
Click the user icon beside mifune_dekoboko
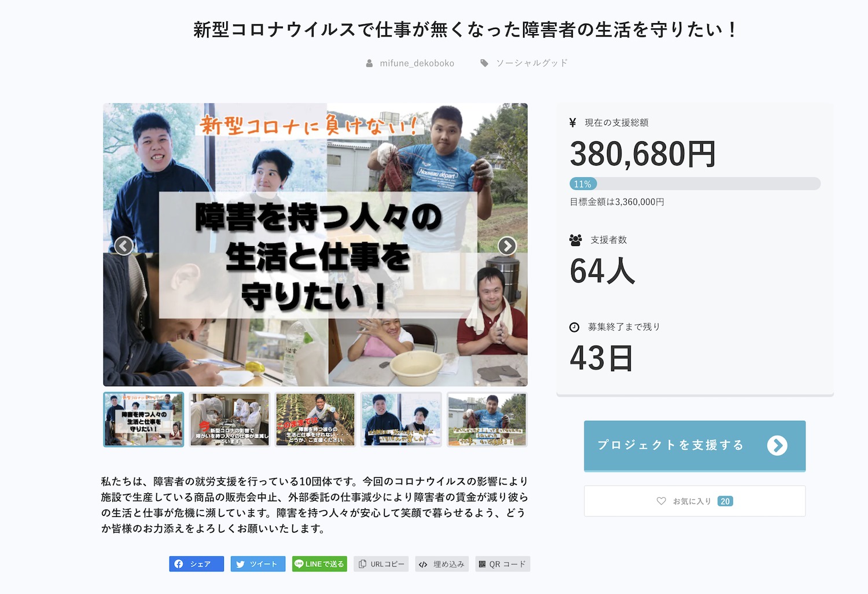coord(369,63)
